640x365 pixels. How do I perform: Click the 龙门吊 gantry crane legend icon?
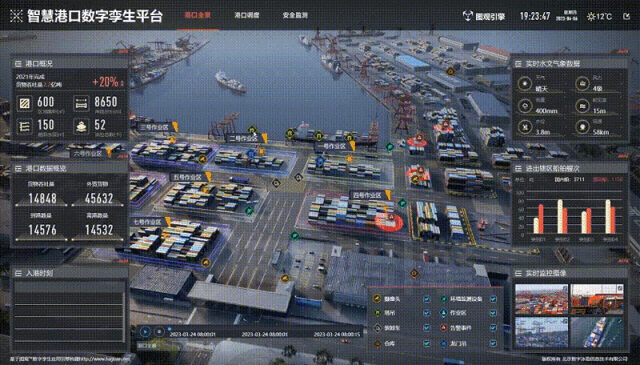point(444,343)
